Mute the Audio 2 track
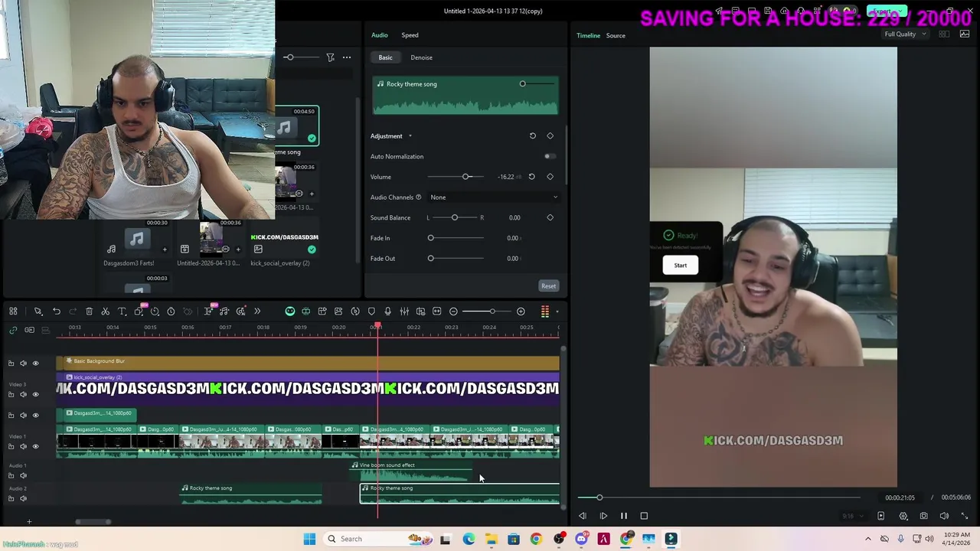The width and height of the screenshot is (980, 551). [x=23, y=498]
